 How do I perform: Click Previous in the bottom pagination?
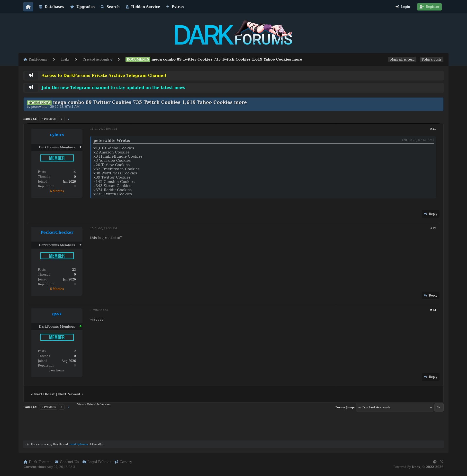49,407
